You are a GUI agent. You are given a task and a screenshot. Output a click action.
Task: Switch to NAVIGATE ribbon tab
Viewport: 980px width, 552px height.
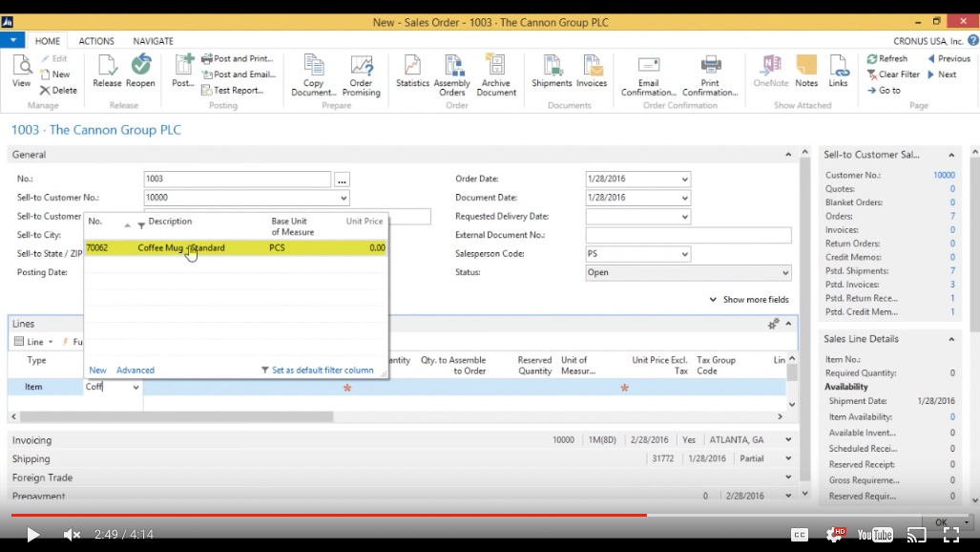pos(153,41)
